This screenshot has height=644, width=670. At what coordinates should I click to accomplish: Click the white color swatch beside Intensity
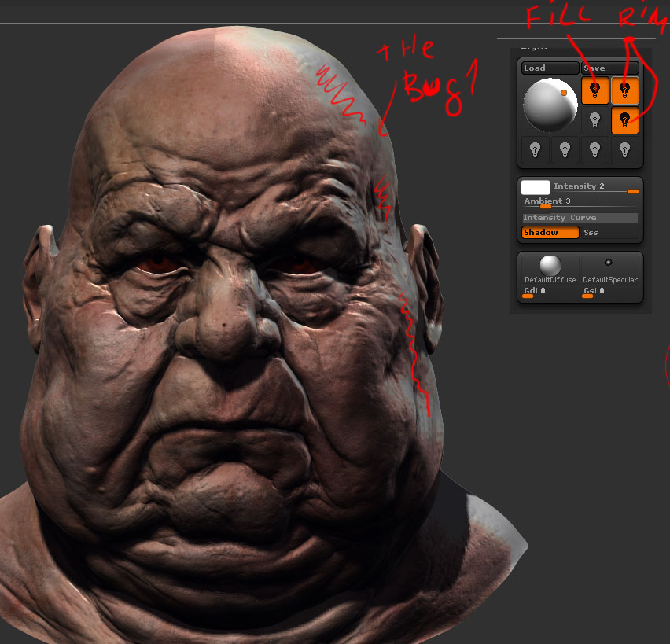pos(537,189)
